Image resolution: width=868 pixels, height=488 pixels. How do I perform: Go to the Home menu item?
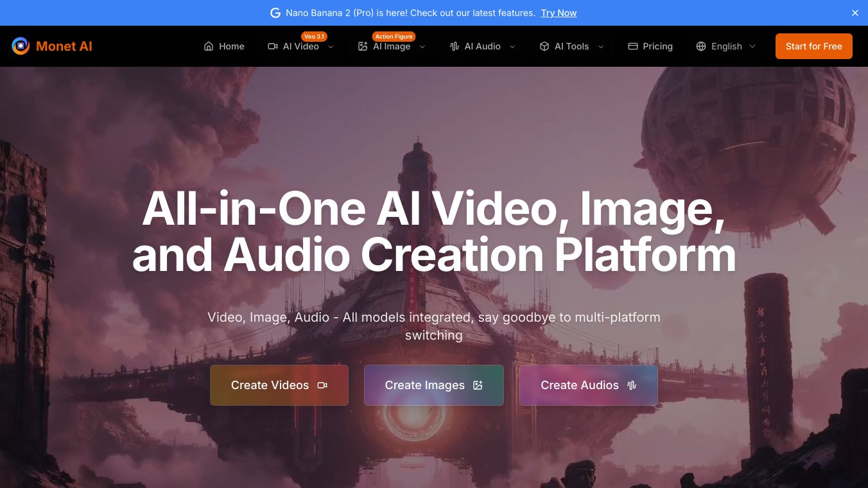coord(224,46)
